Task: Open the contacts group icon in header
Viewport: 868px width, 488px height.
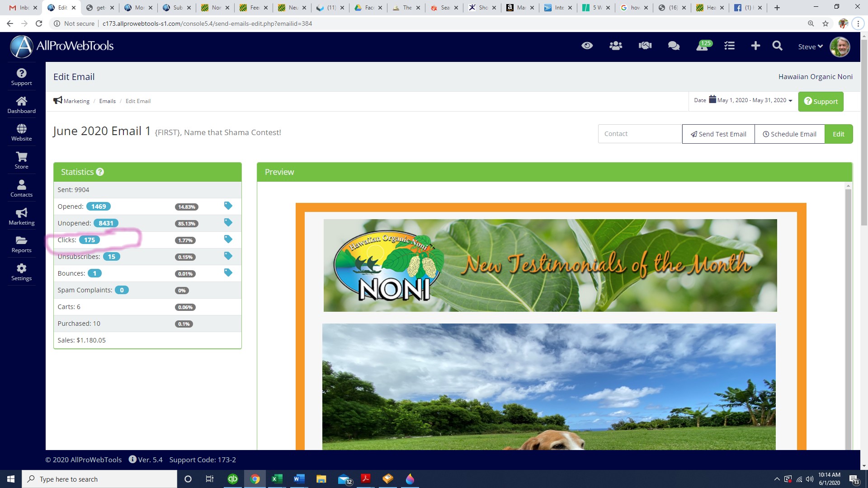Action: pyautogui.click(x=616, y=46)
